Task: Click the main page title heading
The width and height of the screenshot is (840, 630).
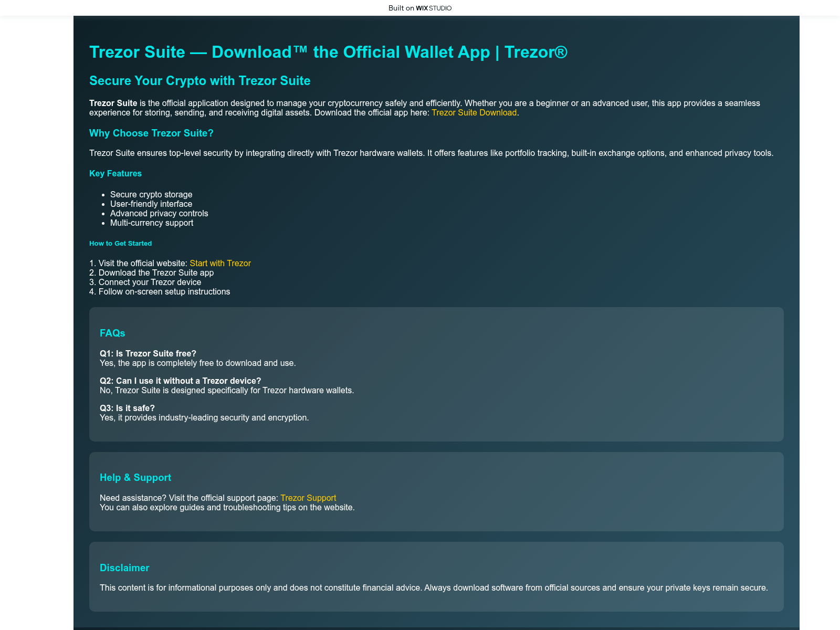Action: point(329,52)
